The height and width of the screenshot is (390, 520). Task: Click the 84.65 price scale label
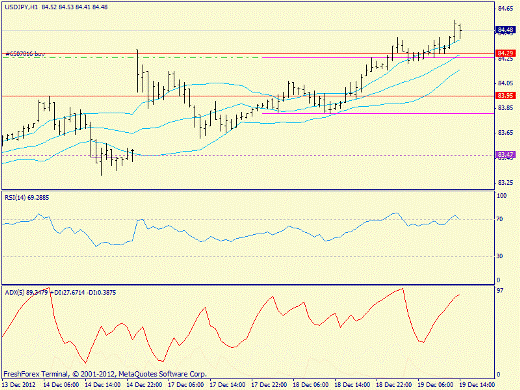[x=505, y=9]
